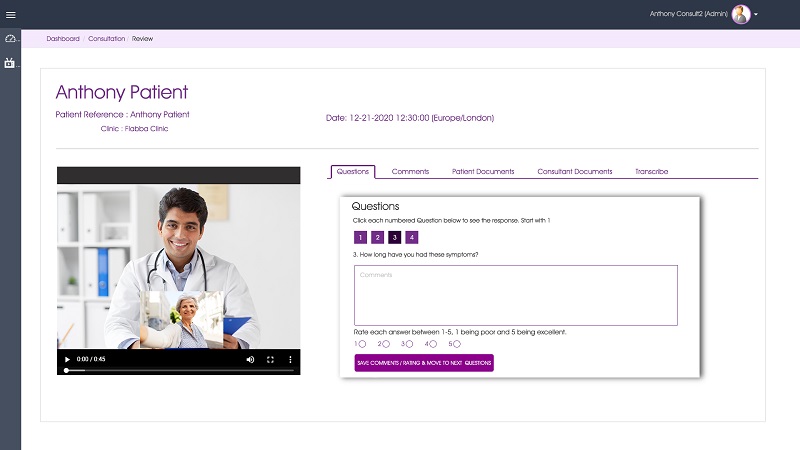Viewport: 800px width, 450px height.
Task: Open the Consultant Documents tab
Action: tap(574, 171)
